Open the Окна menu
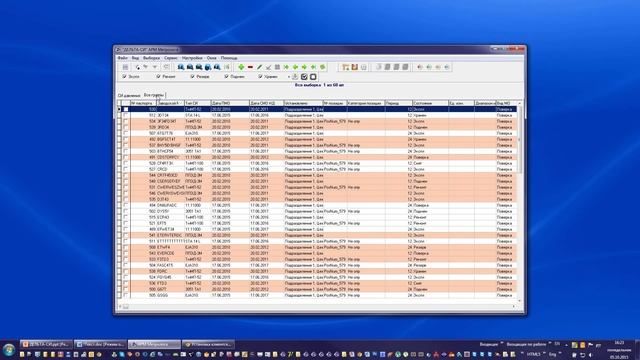The image size is (640, 360). pyautogui.click(x=211, y=58)
